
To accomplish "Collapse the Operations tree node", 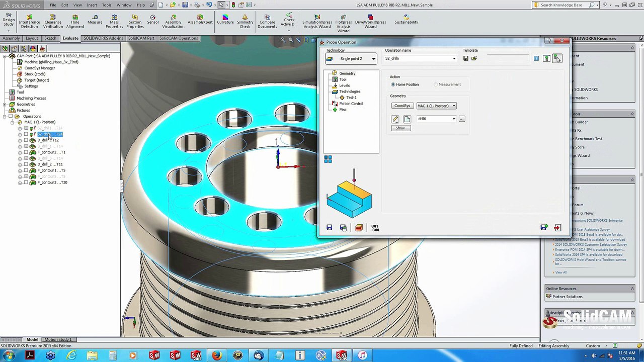I will tap(5, 116).
